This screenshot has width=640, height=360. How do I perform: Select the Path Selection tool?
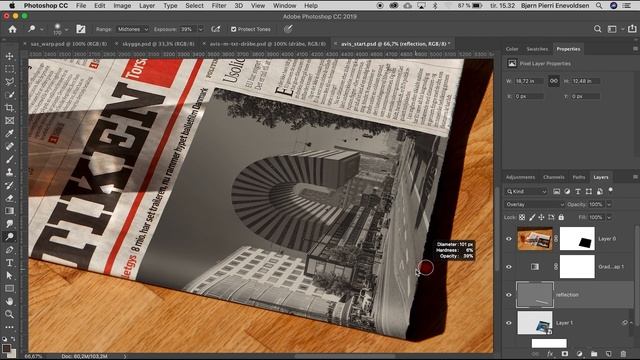coord(9,276)
